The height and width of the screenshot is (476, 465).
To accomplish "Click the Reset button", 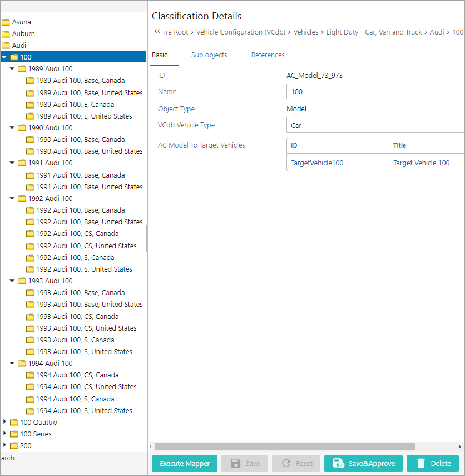I will tap(296, 464).
